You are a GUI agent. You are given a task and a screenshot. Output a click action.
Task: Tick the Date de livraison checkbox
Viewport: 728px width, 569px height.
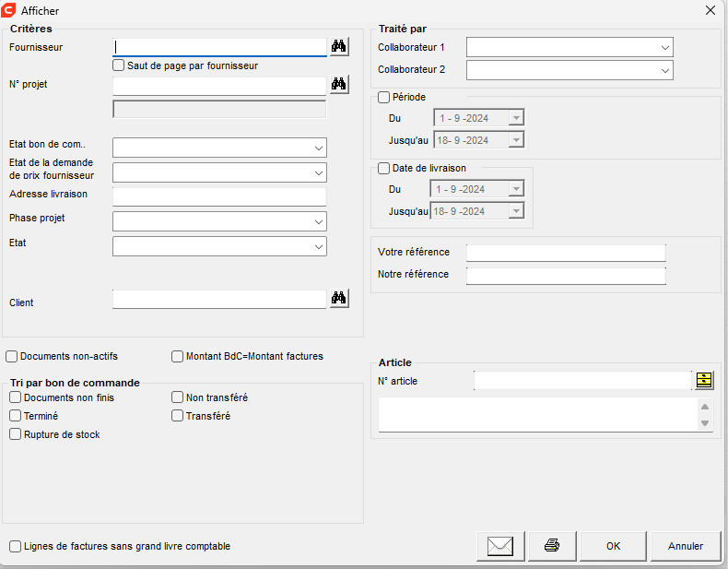(x=383, y=168)
